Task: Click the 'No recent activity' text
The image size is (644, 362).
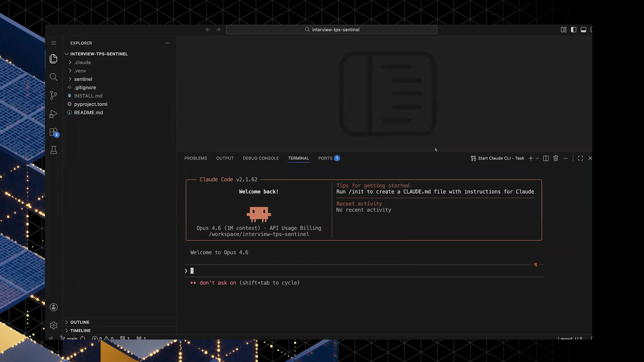Action: coord(364,210)
